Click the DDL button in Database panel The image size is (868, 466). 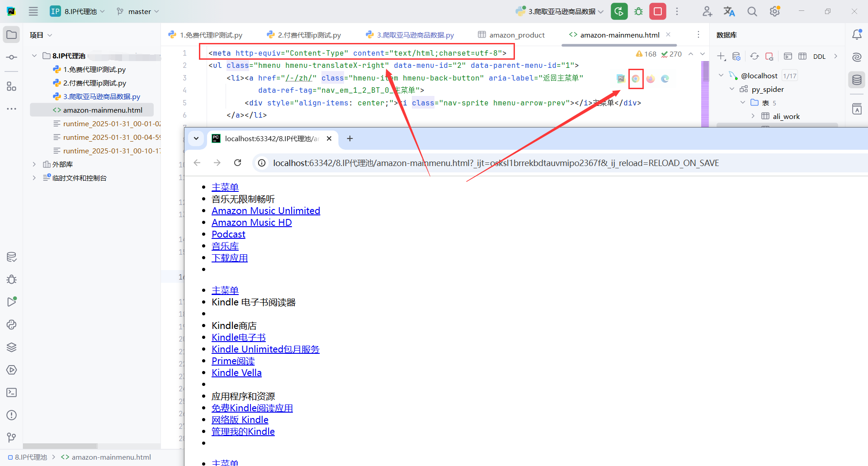[x=819, y=57]
